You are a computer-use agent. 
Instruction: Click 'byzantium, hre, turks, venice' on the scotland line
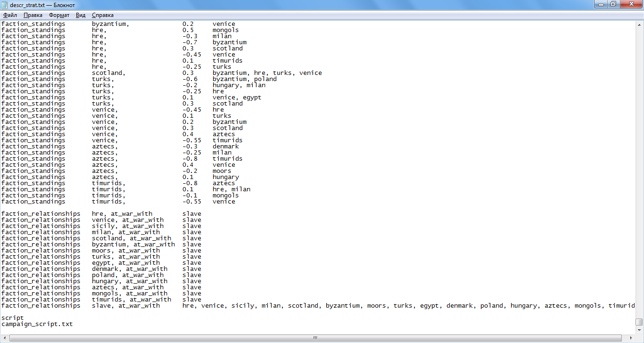point(267,73)
